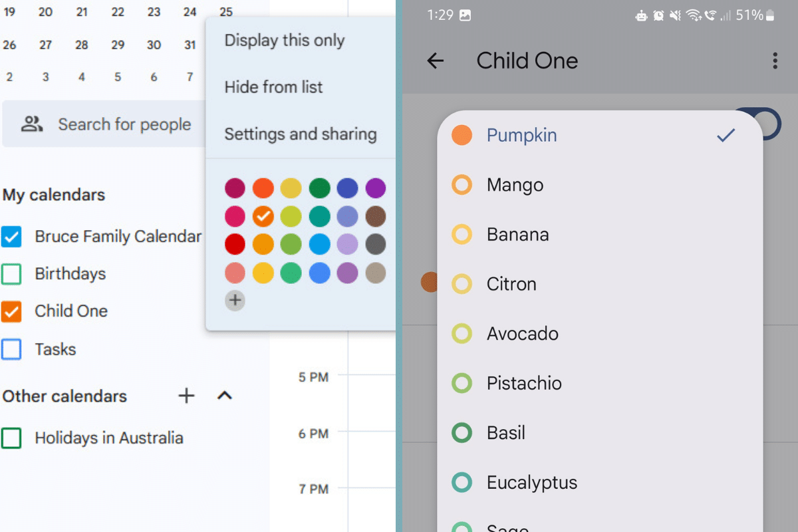Collapse the Other calendars section
This screenshot has width=798, height=532.
225,396
